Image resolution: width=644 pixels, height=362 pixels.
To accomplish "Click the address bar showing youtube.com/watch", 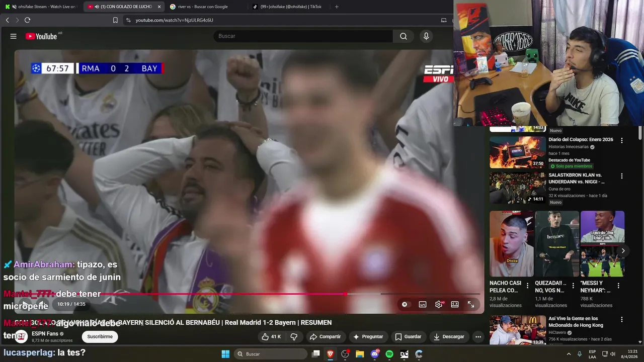I will (x=174, y=20).
